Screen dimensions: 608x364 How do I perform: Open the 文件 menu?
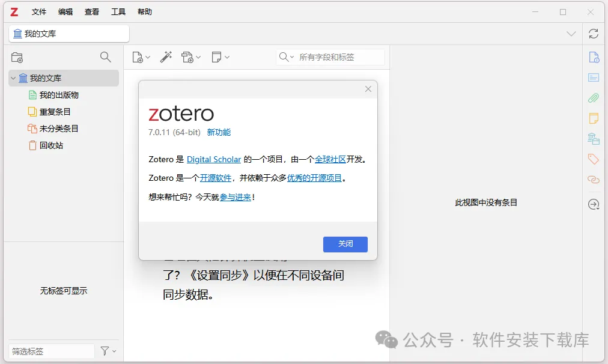39,12
